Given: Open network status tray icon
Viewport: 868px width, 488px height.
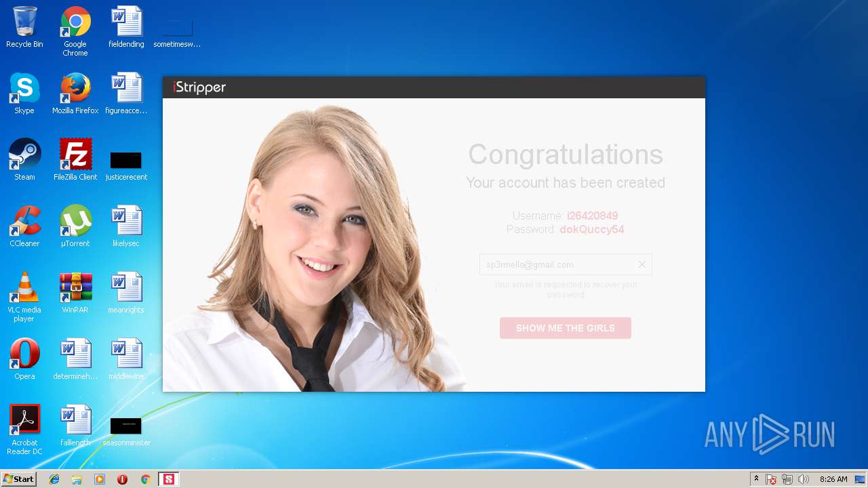Looking at the screenshot, I should tap(787, 479).
